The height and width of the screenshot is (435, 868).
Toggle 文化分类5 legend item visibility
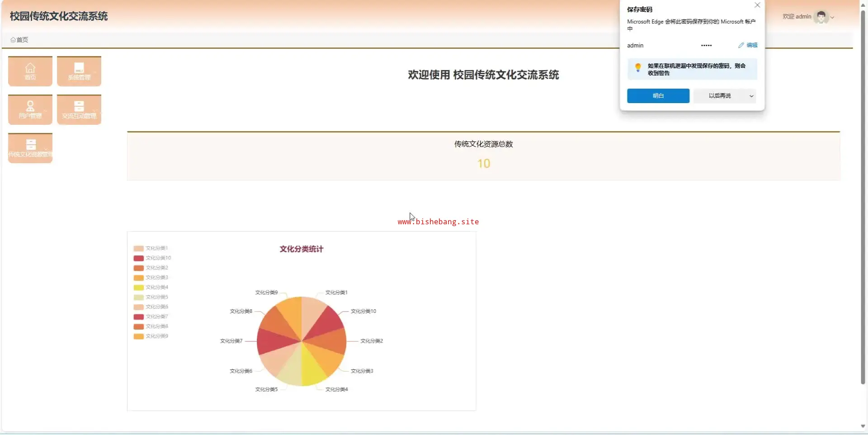pos(151,297)
